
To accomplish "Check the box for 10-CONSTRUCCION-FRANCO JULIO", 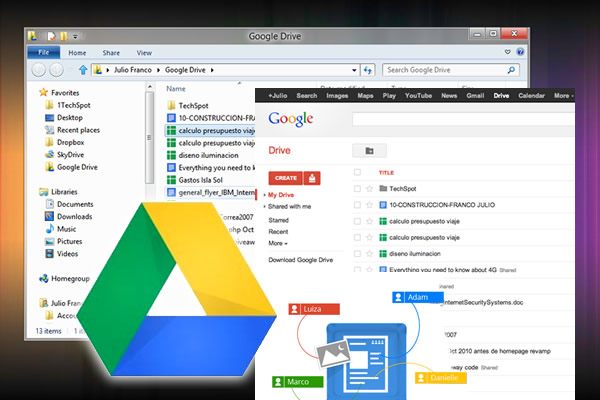I will pyautogui.click(x=357, y=205).
